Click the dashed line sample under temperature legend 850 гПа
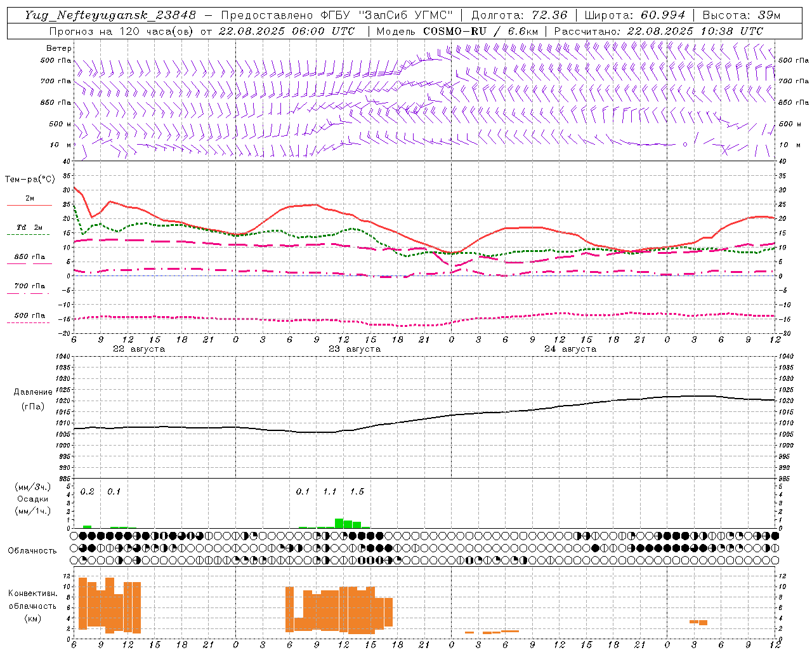Viewport: 812px width, 650px height. tap(29, 263)
